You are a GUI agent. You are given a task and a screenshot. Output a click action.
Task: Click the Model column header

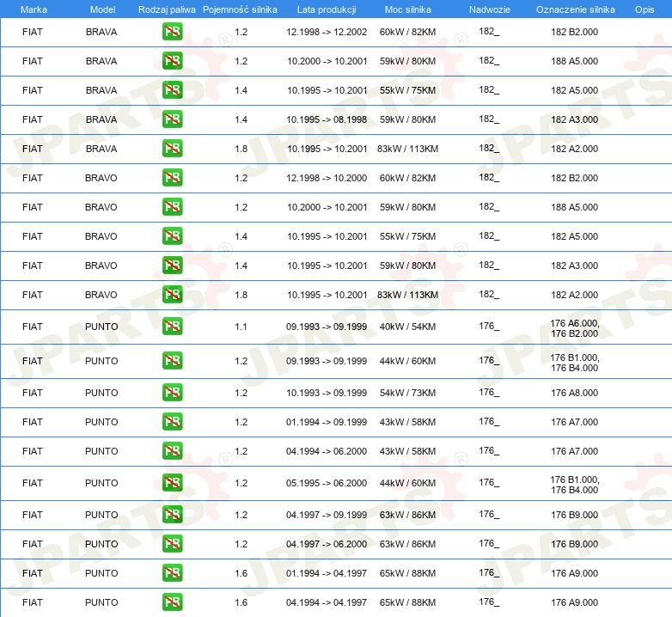click(x=102, y=9)
